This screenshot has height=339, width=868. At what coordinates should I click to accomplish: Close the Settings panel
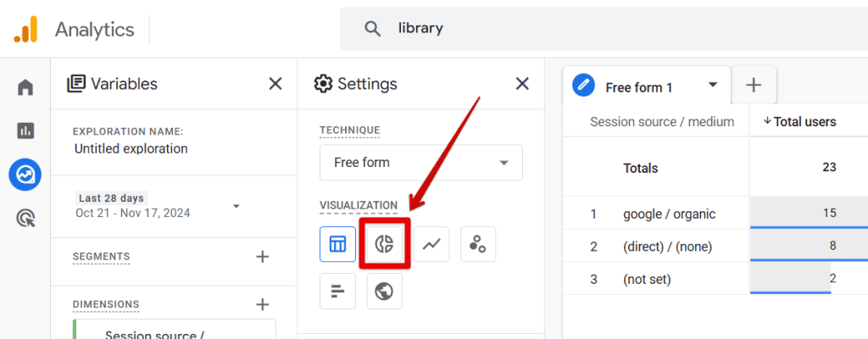click(x=522, y=83)
